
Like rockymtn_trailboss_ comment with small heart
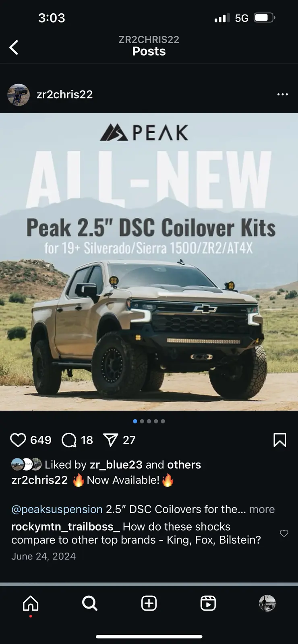[284, 533]
